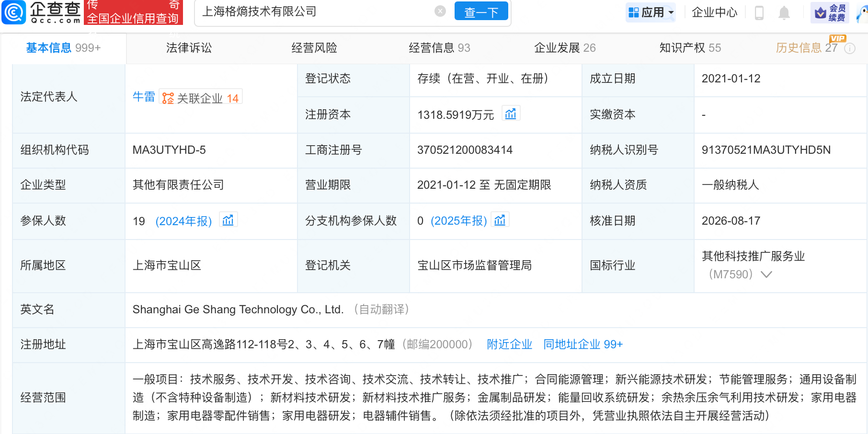This screenshot has height=434, width=868.
Task: Click the 查一下 search button
Action: [481, 12]
